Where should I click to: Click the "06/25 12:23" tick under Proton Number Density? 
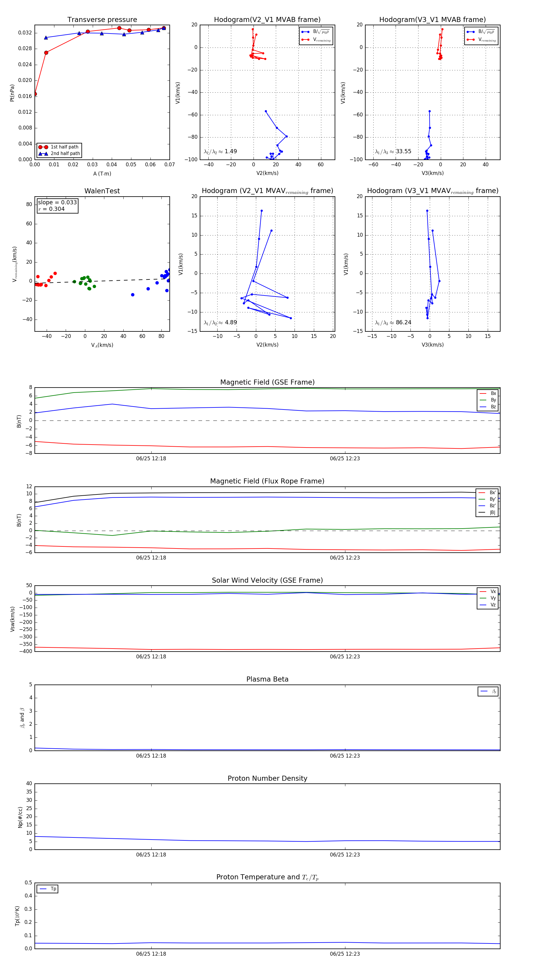[x=345, y=854]
